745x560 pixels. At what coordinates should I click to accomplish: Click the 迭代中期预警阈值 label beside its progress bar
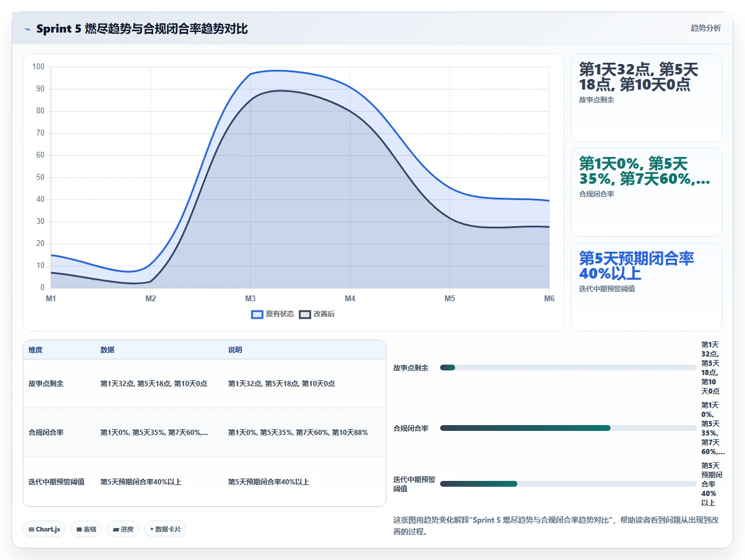(x=414, y=484)
